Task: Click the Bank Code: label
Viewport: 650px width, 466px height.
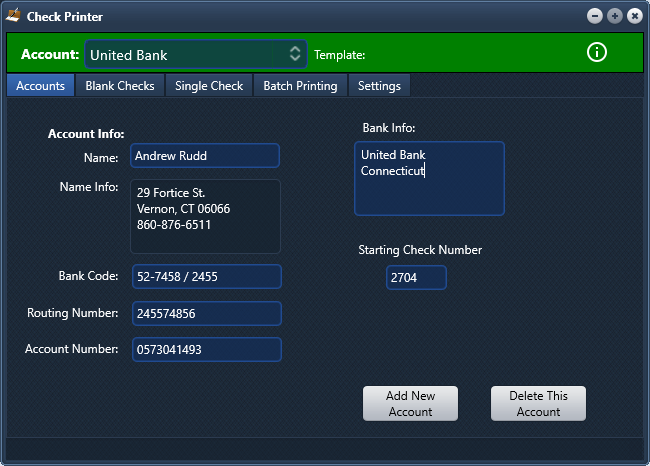Action: (88, 276)
